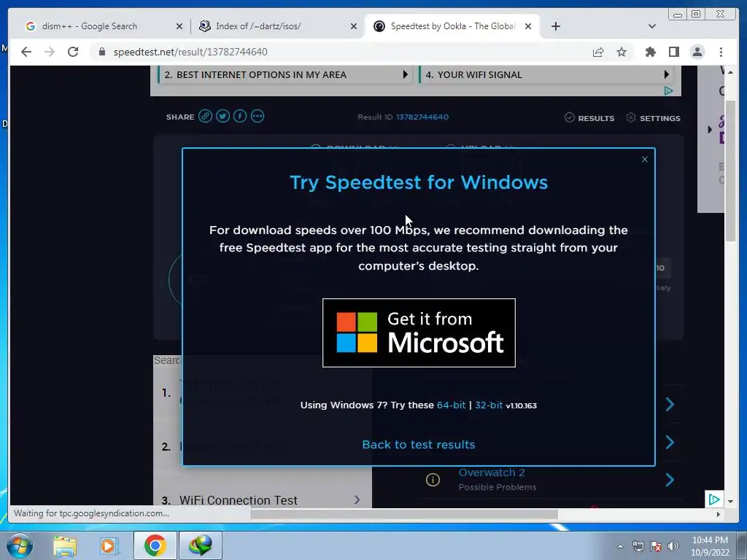
Task: Open the Your WiFi Signal ad link
Action: (546, 75)
